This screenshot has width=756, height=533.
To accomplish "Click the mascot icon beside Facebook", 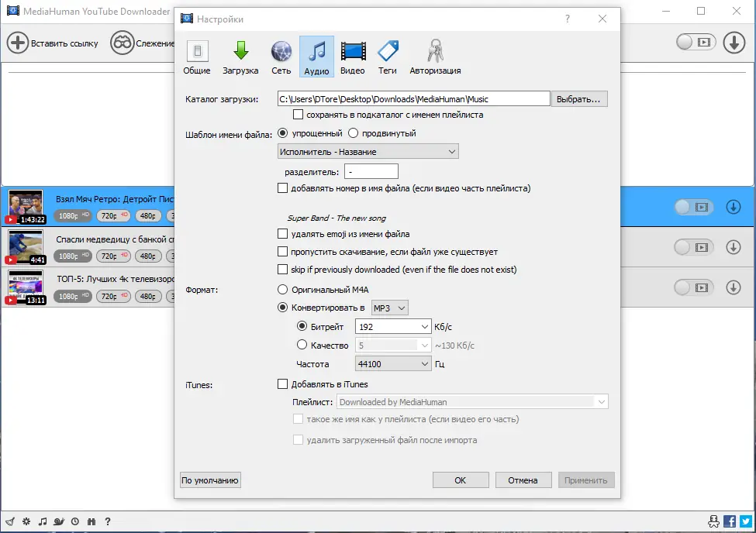I will click(713, 521).
